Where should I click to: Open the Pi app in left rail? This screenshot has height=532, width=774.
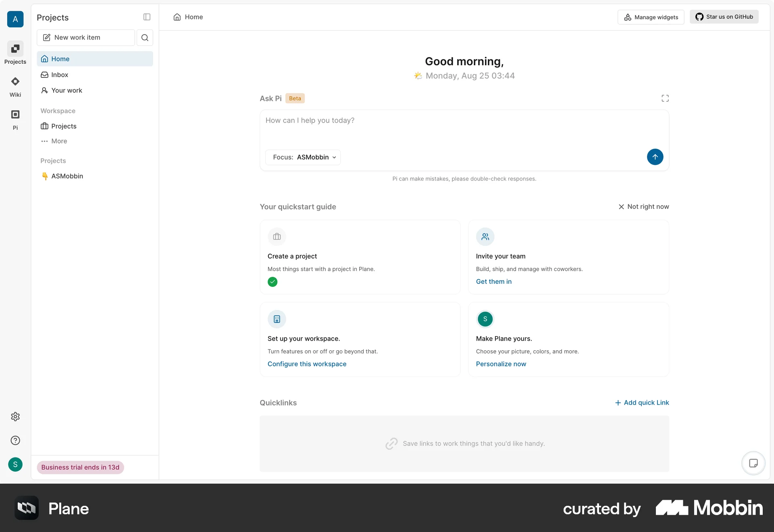pyautogui.click(x=15, y=120)
